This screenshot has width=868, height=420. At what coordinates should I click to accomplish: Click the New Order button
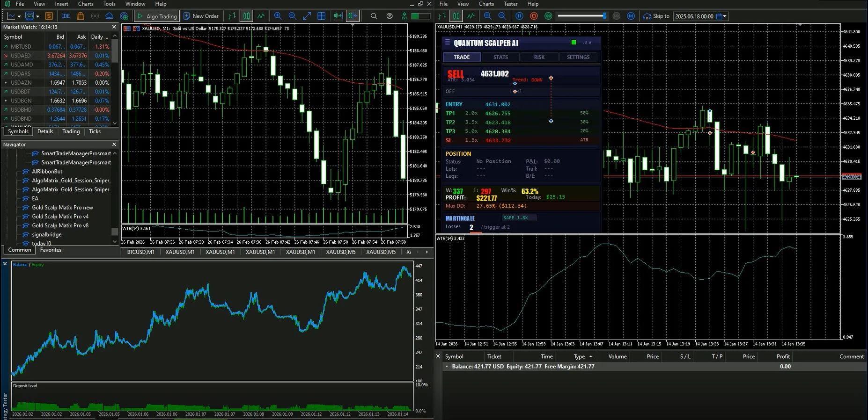(x=201, y=16)
